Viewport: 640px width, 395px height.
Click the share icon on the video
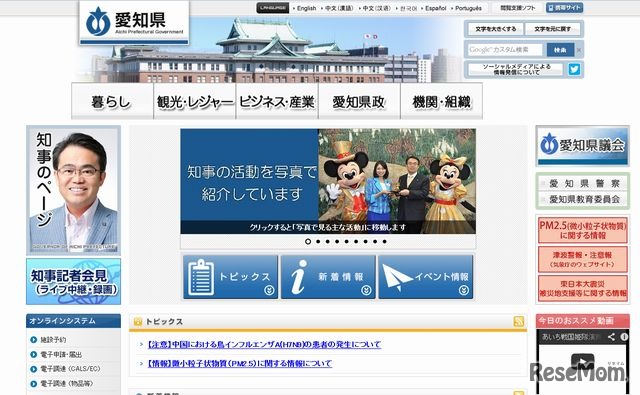611,337
